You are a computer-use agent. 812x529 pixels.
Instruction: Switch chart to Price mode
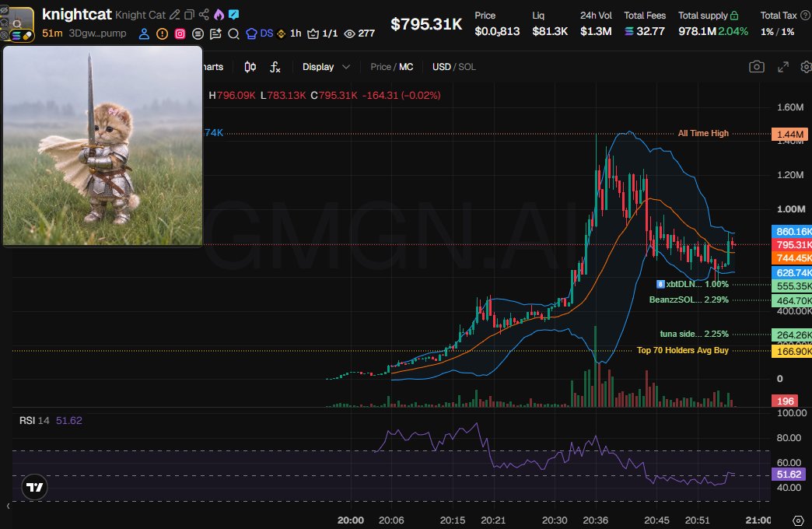tap(380, 67)
